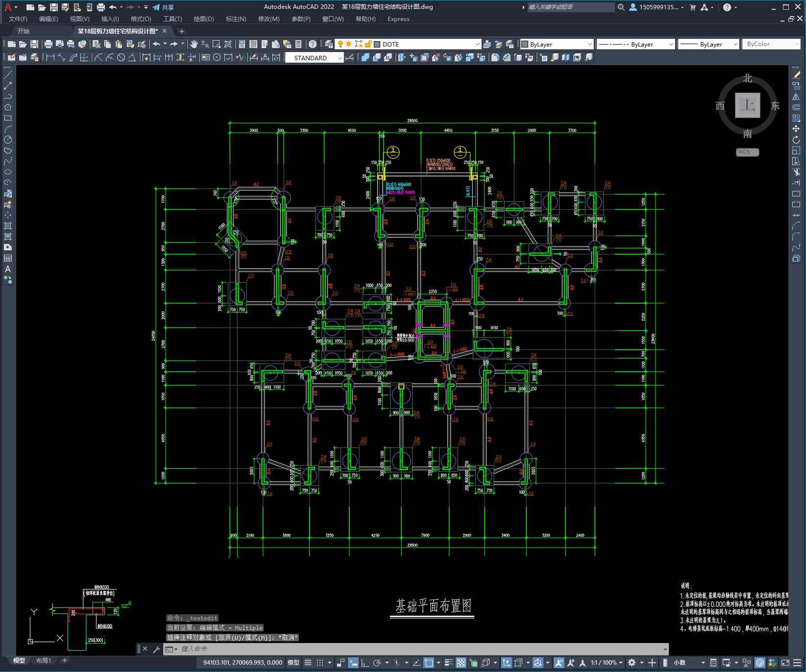Image resolution: width=806 pixels, height=672 pixels.
Task: Select the Erase tool in modify toolbar
Action: click(x=796, y=75)
